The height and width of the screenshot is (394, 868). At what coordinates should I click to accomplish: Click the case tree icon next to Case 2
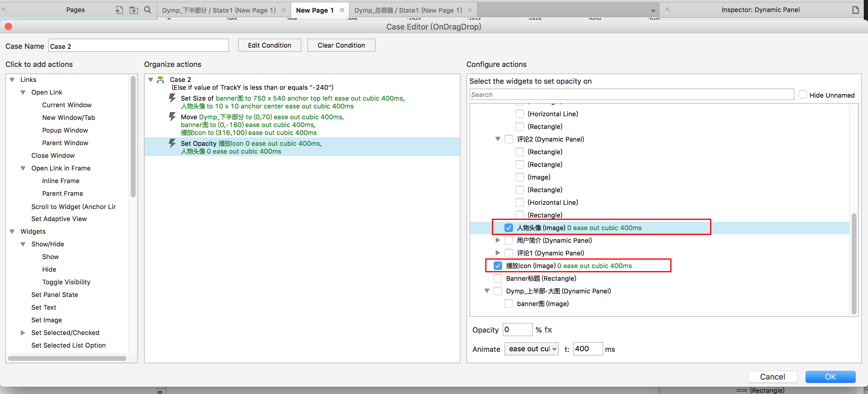tap(161, 80)
